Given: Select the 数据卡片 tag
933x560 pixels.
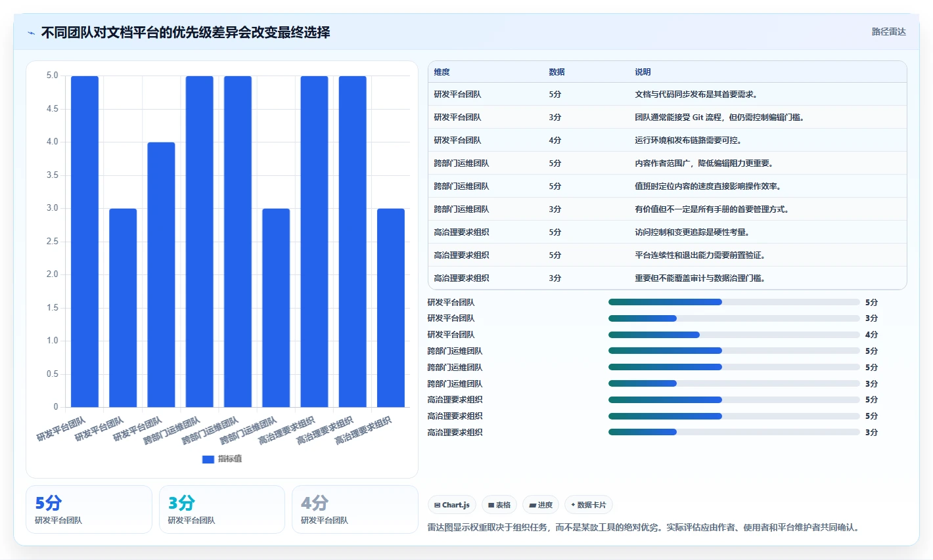Looking at the screenshot, I should pyautogui.click(x=589, y=505).
